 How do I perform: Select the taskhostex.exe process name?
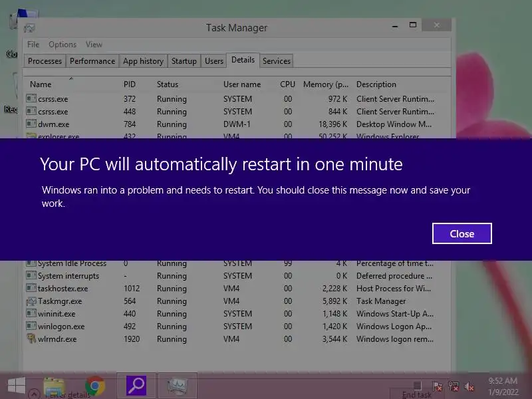tap(63, 289)
